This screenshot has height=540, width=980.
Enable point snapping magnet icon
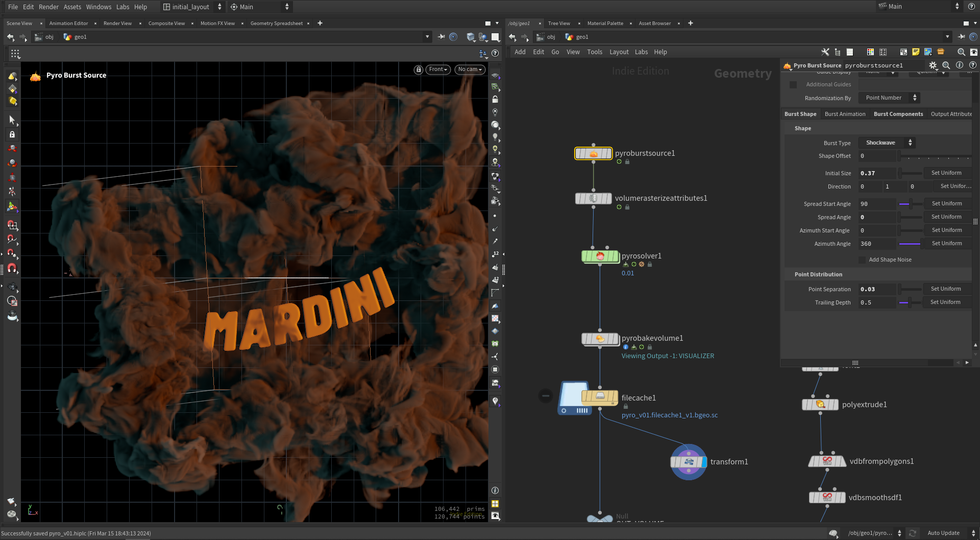(12, 254)
